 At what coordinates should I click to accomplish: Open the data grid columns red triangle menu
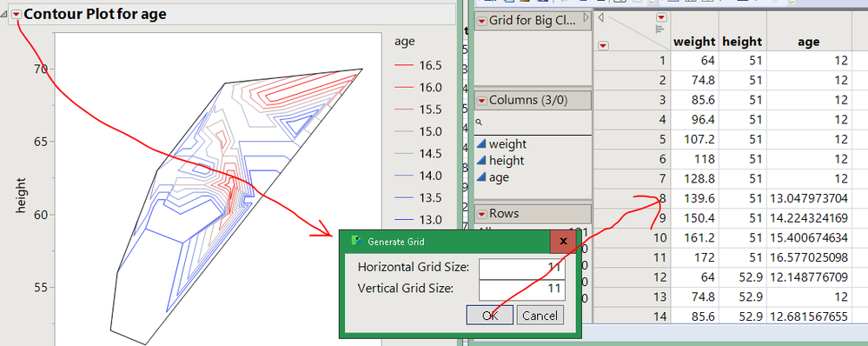[661, 17]
